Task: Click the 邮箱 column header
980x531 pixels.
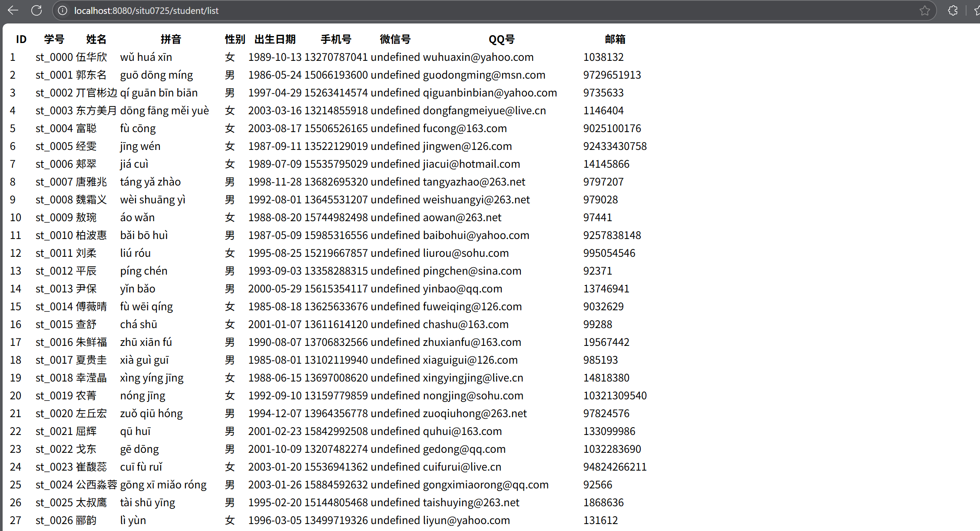Action: point(614,39)
